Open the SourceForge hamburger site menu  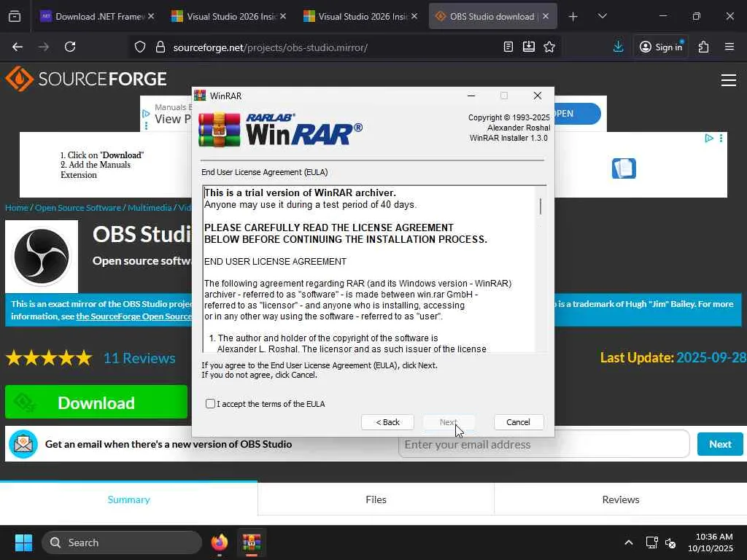click(729, 80)
